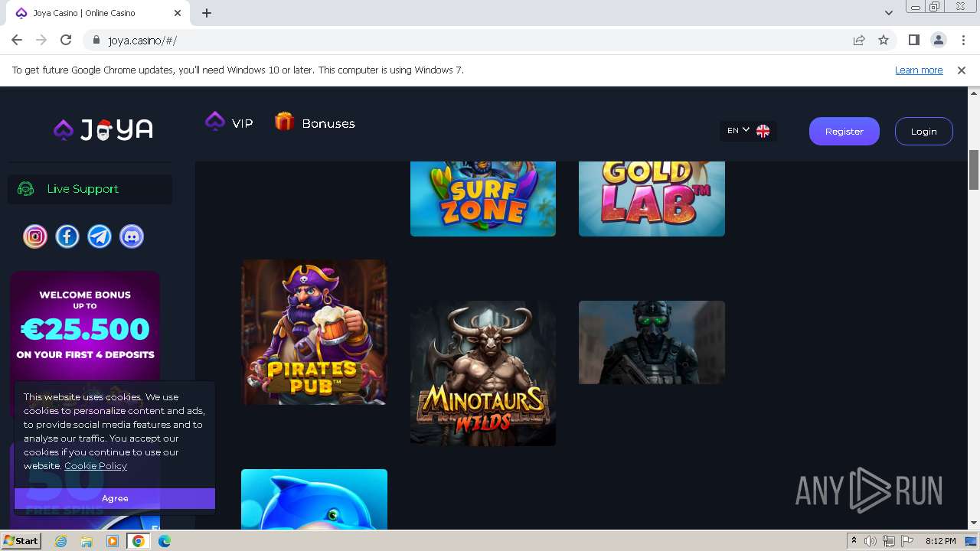Screen dimensions: 980x551
Task: Open the Cookie Policy link
Action: [96, 465]
